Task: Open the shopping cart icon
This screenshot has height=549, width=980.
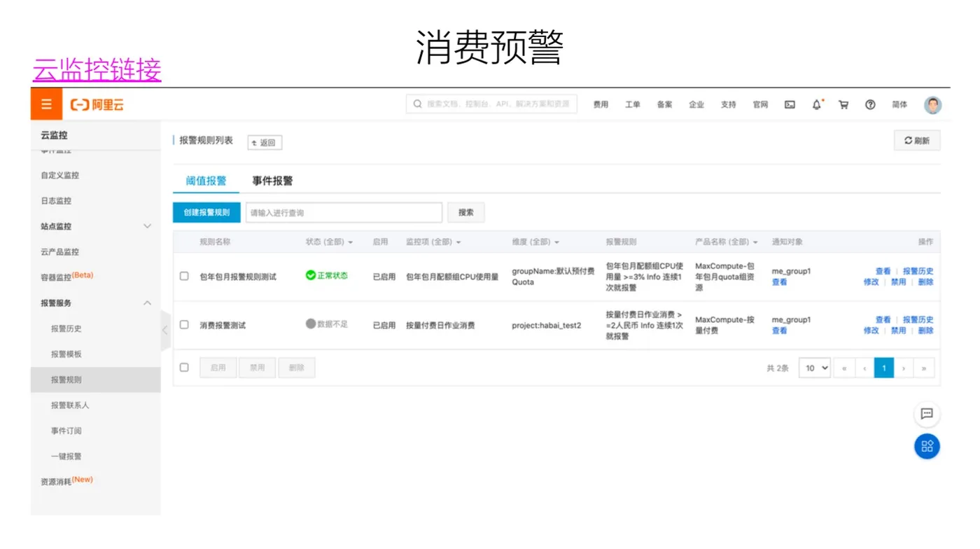Action: click(843, 104)
